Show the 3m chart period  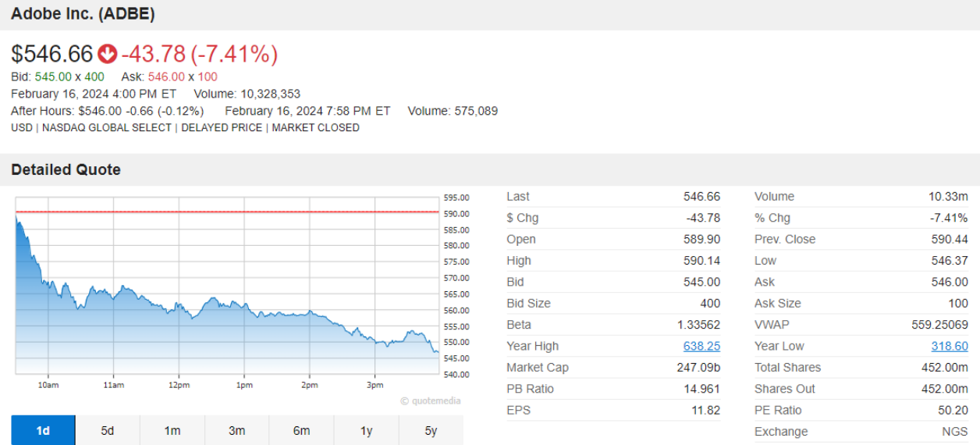[237, 430]
